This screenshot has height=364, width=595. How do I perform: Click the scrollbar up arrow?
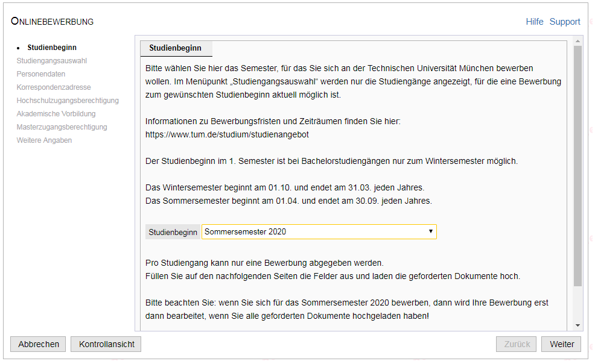[577, 41]
